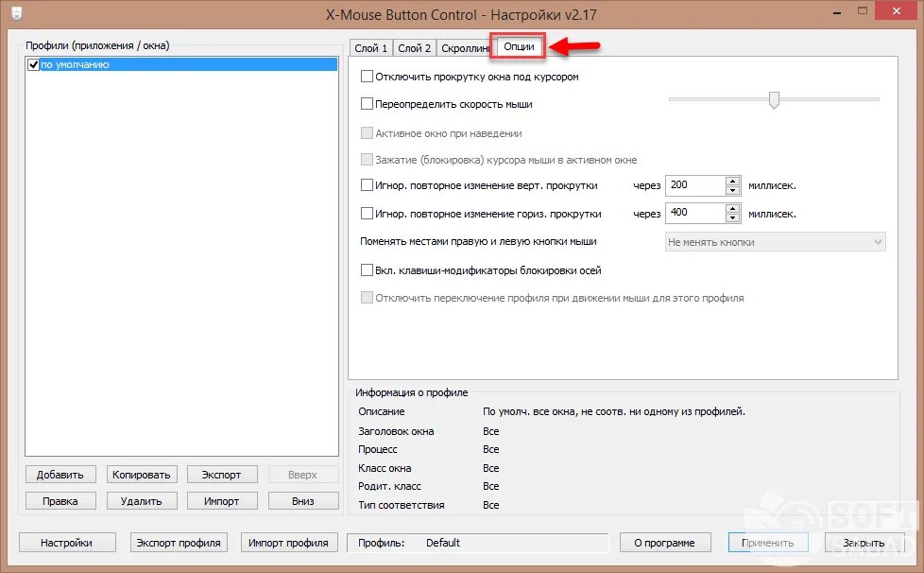
Task: Select the 'Опции' tab
Action: 519,46
